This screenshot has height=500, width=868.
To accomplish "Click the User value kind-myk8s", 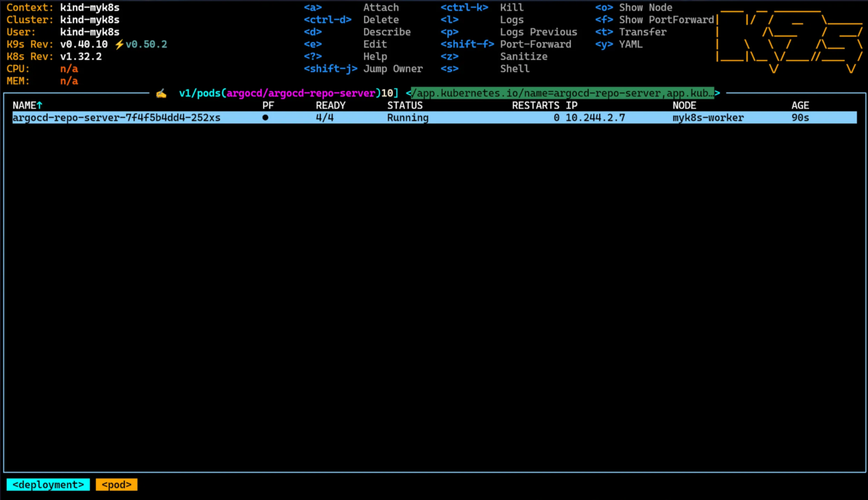I will pos(90,32).
